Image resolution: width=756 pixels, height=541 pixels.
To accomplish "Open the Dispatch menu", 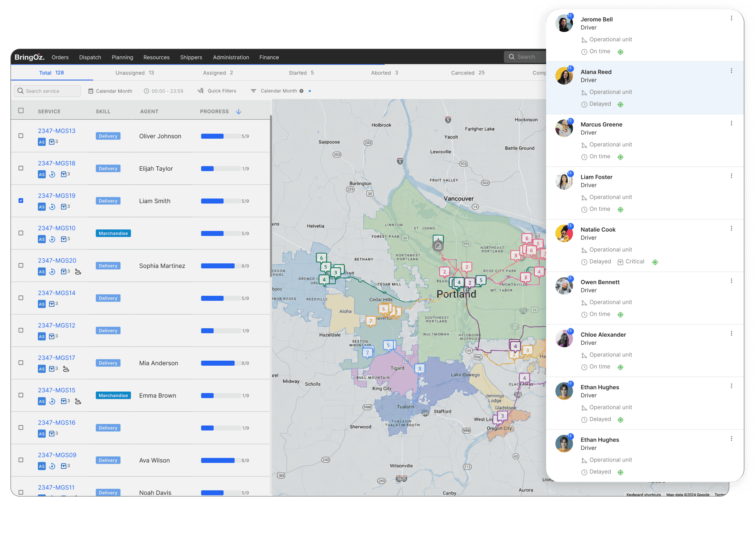I will 90,57.
